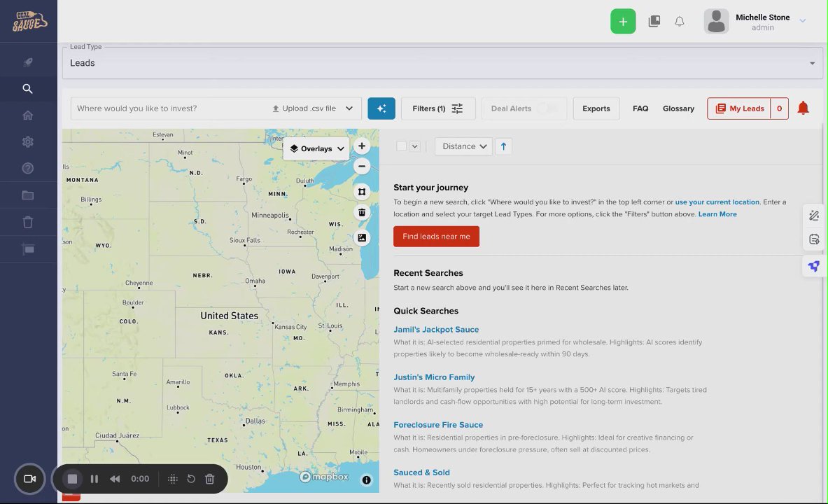Open the folder icon in the sidebar
The image size is (828, 504).
click(x=28, y=195)
